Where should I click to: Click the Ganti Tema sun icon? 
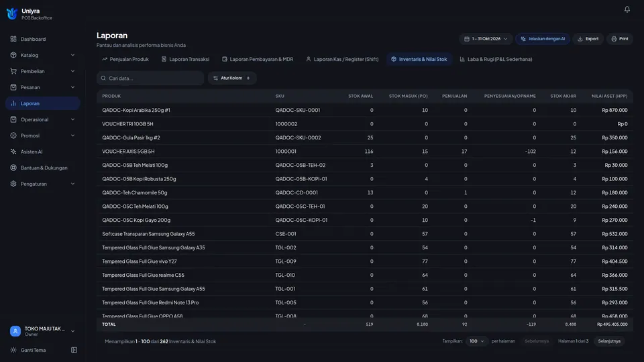pos(13,350)
